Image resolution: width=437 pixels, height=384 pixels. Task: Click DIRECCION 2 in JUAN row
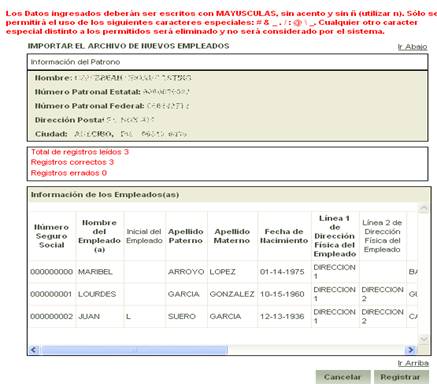point(382,316)
